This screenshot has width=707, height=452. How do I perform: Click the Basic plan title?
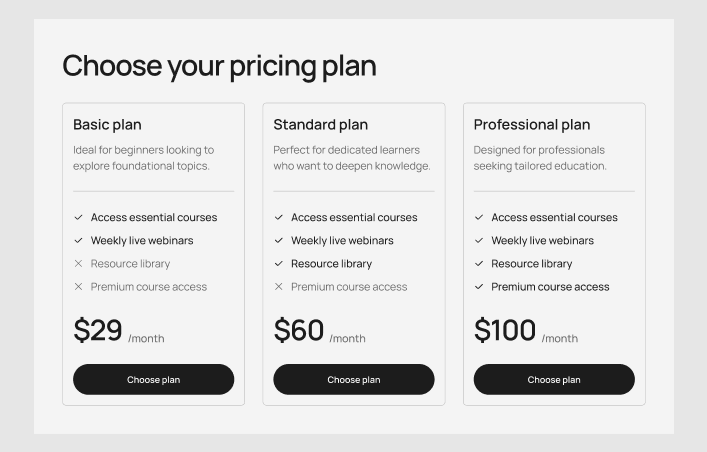pyautogui.click(x=107, y=125)
